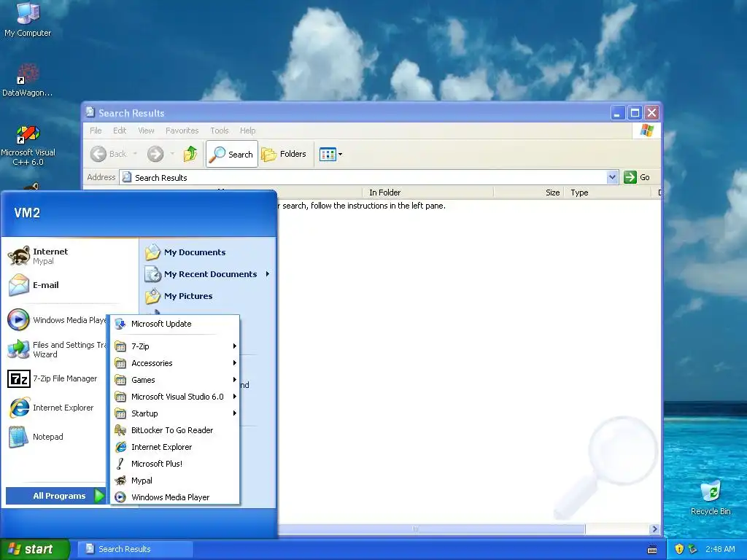
Task: Expand the 7-Zip program folder
Action: (175, 346)
